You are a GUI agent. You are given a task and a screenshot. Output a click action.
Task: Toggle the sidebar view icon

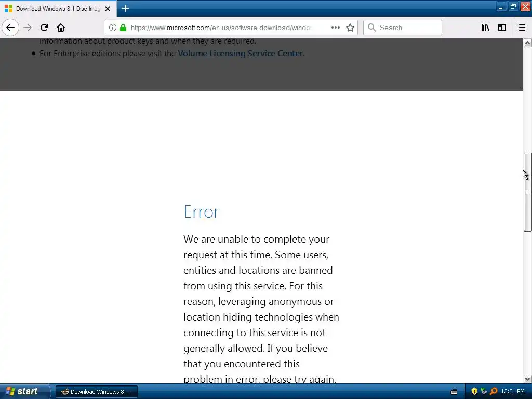click(x=502, y=28)
